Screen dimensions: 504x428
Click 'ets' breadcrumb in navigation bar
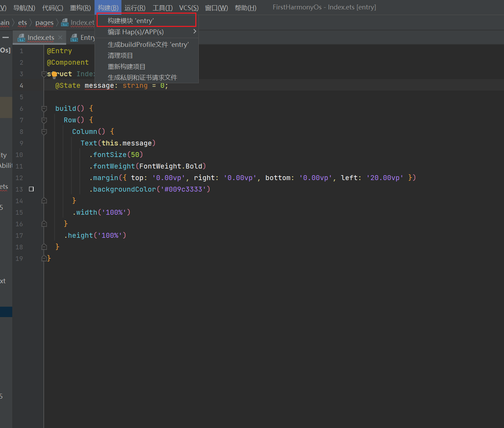(22, 23)
